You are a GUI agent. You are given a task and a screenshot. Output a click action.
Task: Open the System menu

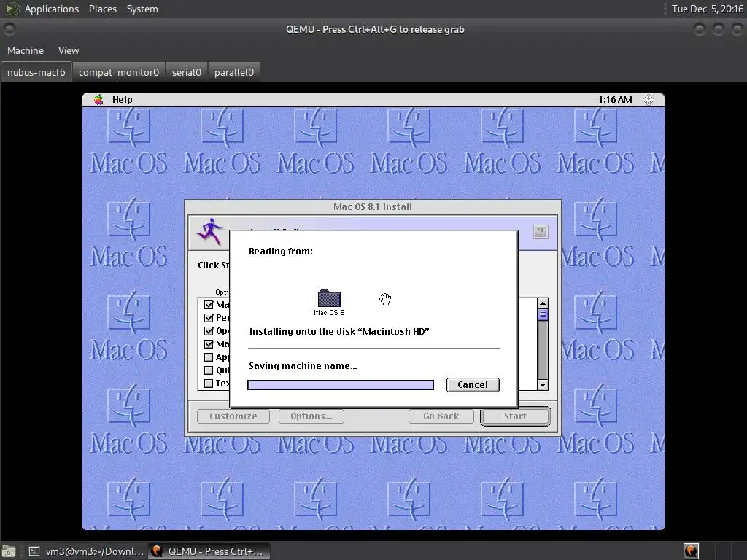point(142,9)
